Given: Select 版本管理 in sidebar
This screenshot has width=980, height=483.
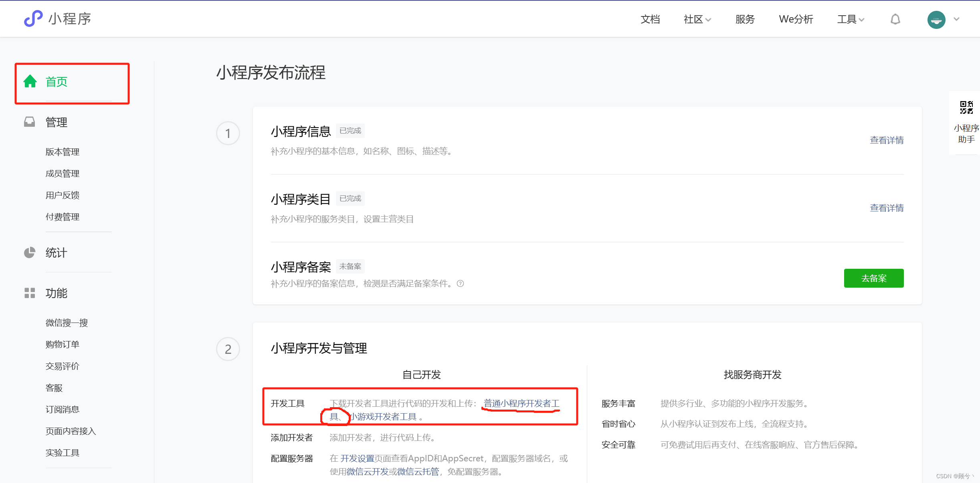Looking at the screenshot, I should (63, 152).
